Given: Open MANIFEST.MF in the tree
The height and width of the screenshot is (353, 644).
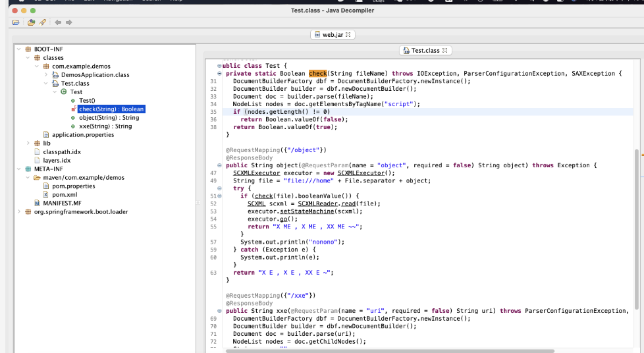Looking at the screenshot, I should [62, 204].
